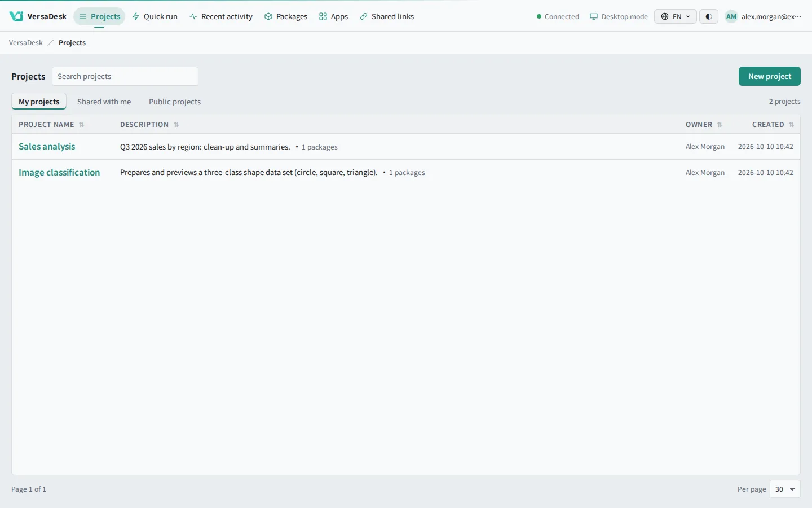Open the EN language dropdown

[x=676, y=16]
